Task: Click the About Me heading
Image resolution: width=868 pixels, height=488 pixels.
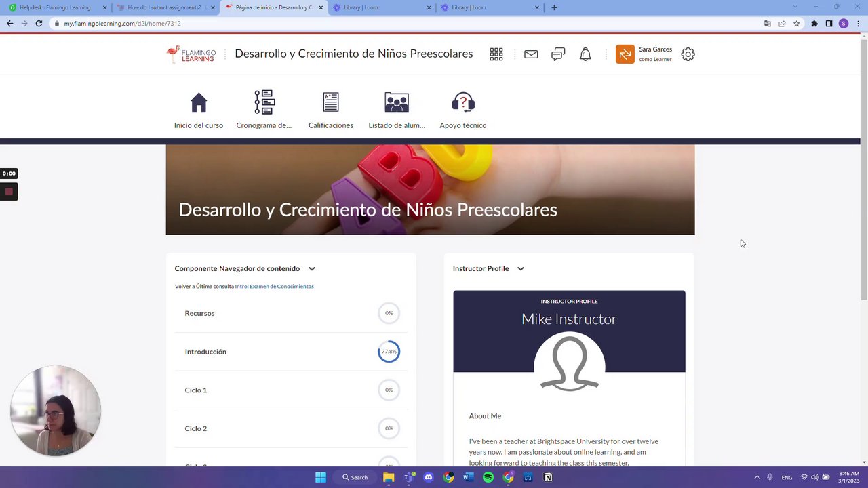Action: [485, 416]
